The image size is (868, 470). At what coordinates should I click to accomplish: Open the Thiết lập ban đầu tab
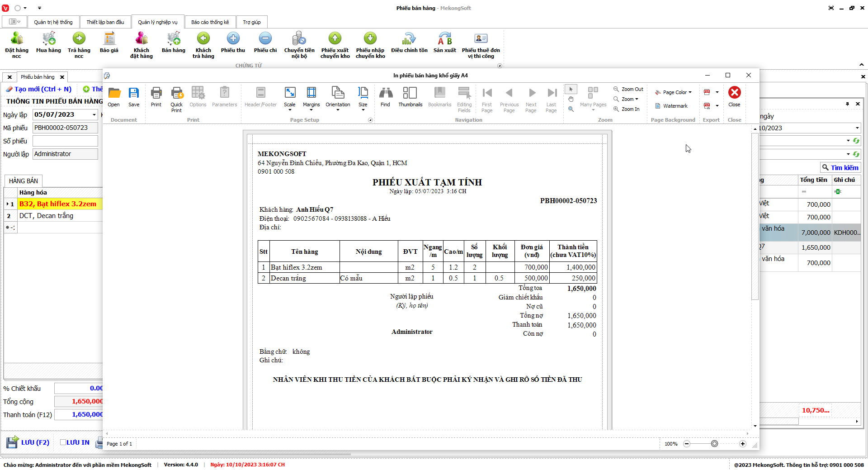pyautogui.click(x=105, y=22)
